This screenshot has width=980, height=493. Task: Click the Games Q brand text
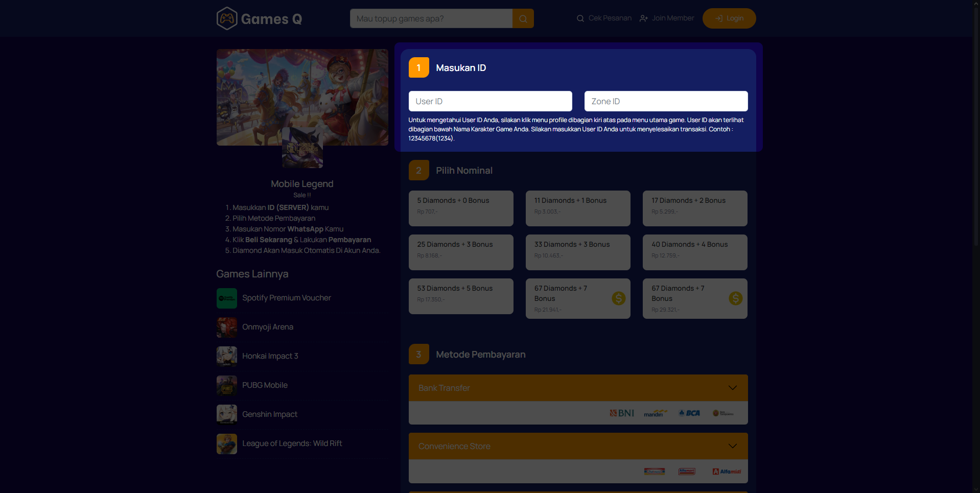coord(271,19)
